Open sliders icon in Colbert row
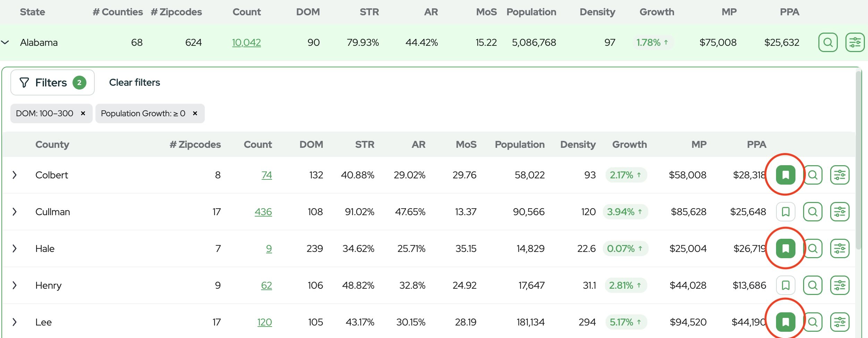The image size is (868, 338). click(x=840, y=175)
